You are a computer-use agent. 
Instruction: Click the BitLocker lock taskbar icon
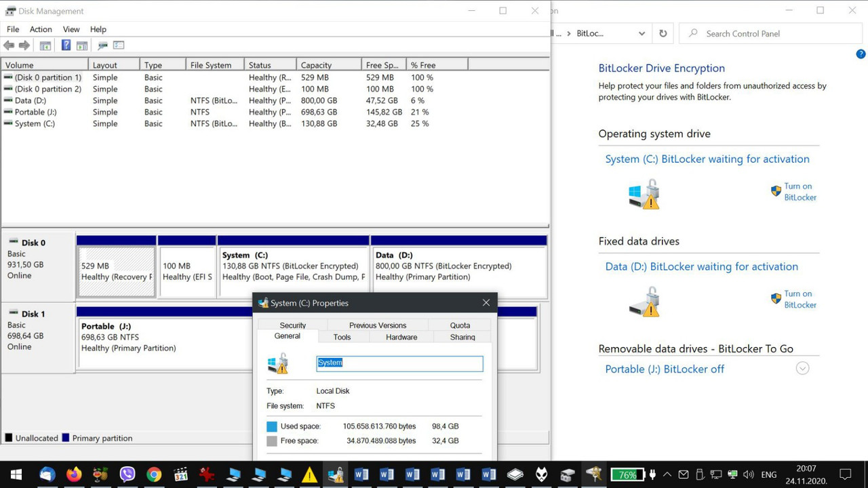coord(335,474)
